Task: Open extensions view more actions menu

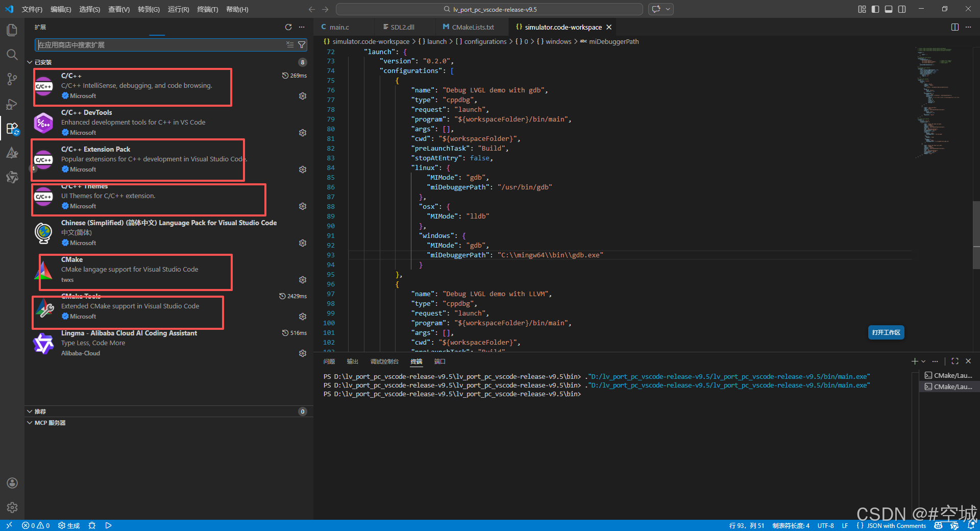Action: [302, 27]
